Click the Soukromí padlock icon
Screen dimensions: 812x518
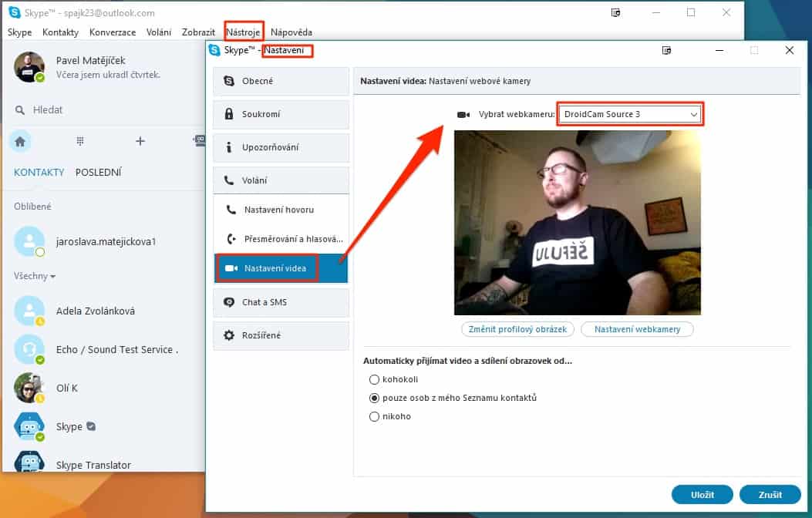tap(229, 114)
